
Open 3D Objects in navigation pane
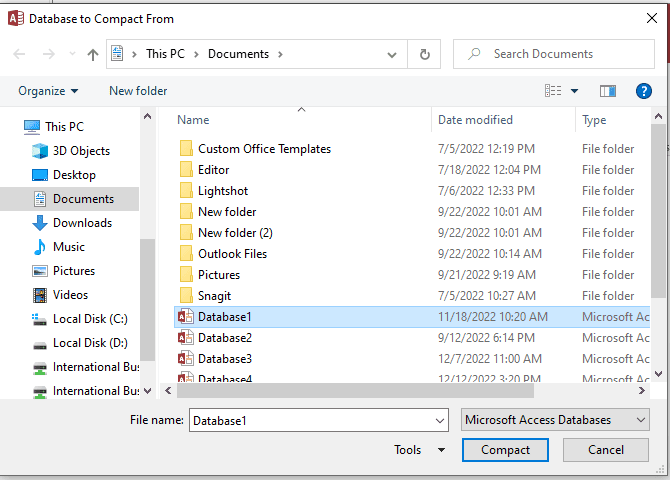[x=81, y=151]
